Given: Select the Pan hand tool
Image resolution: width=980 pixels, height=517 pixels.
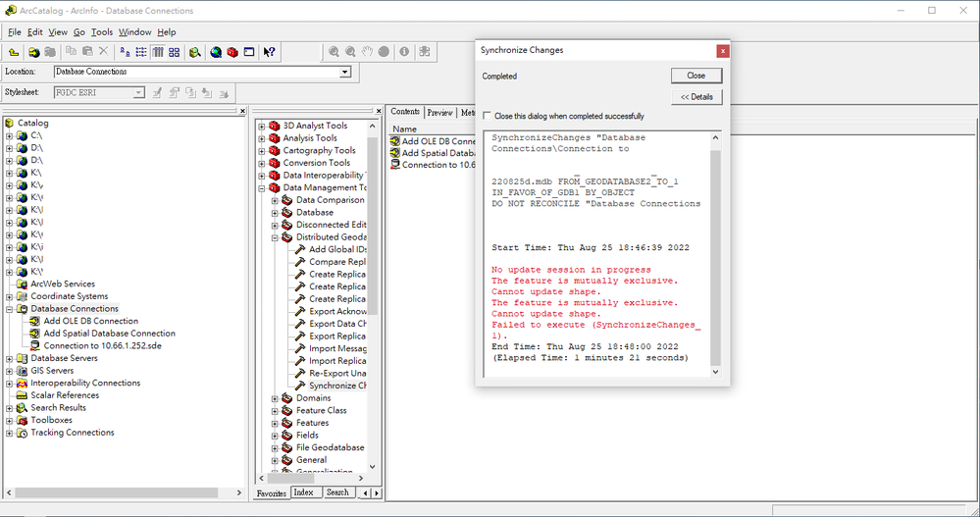Looking at the screenshot, I should coord(368,52).
